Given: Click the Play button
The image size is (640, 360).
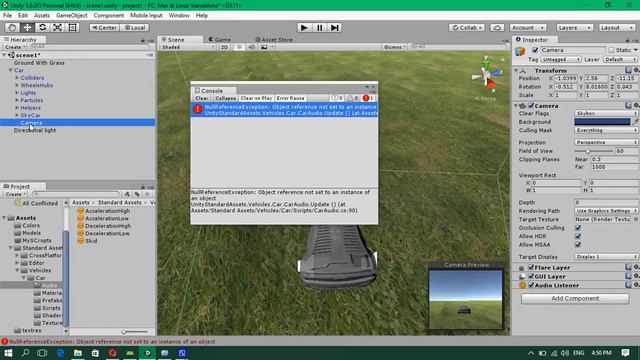Looking at the screenshot, I should click(304, 27).
